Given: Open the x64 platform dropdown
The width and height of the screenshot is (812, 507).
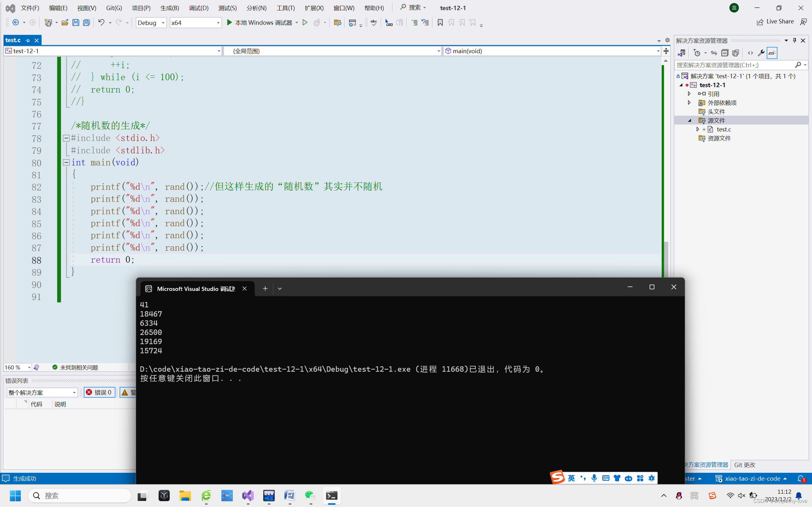Looking at the screenshot, I should pyautogui.click(x=195, y=22).
